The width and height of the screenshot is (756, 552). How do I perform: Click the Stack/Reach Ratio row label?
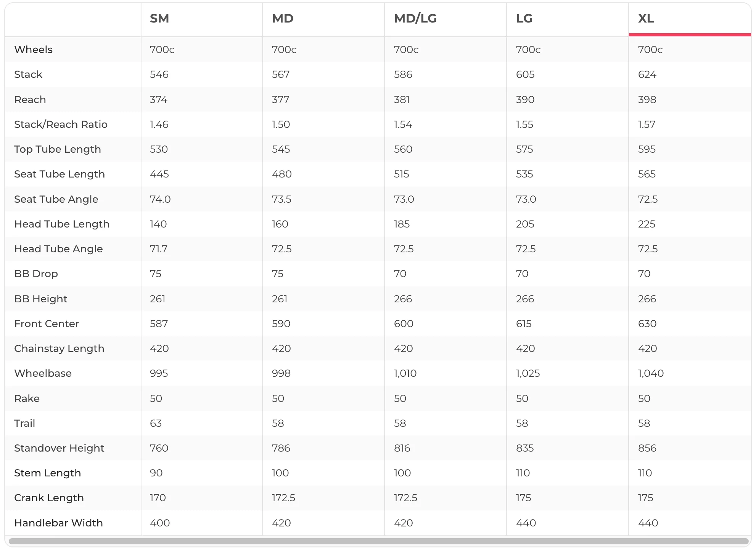pyautogui.click(x=61, y=124)
